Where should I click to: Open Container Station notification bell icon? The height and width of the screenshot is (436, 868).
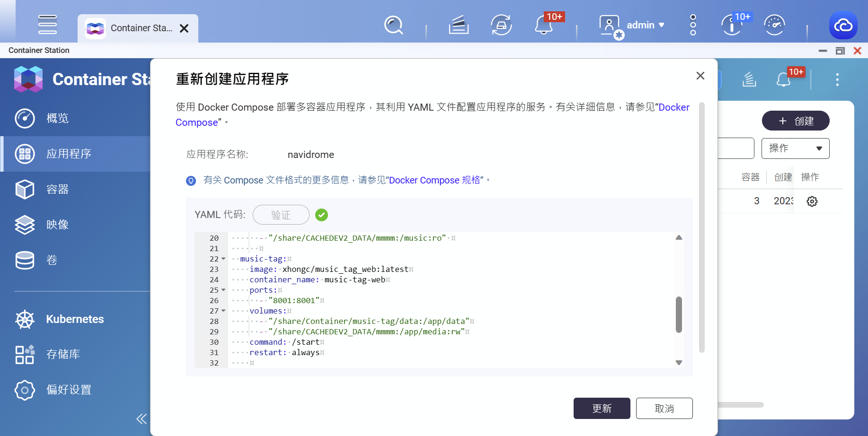point(784,79)
